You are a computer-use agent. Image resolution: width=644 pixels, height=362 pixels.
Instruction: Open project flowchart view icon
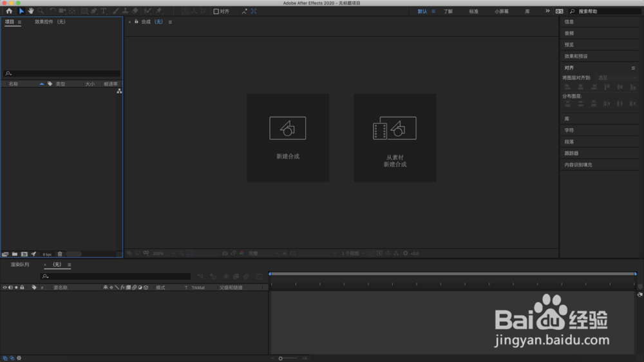click(x=119, y=91)
